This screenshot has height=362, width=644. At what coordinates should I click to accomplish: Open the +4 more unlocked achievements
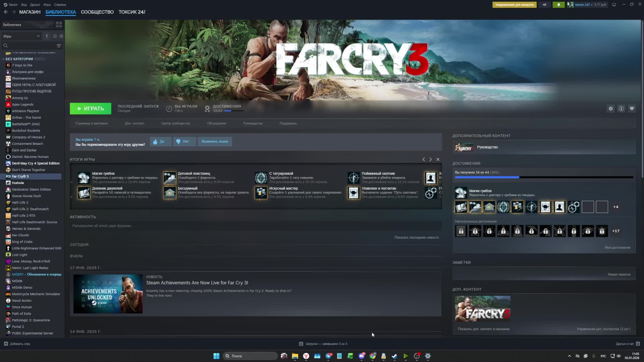[x=616, y=207]
